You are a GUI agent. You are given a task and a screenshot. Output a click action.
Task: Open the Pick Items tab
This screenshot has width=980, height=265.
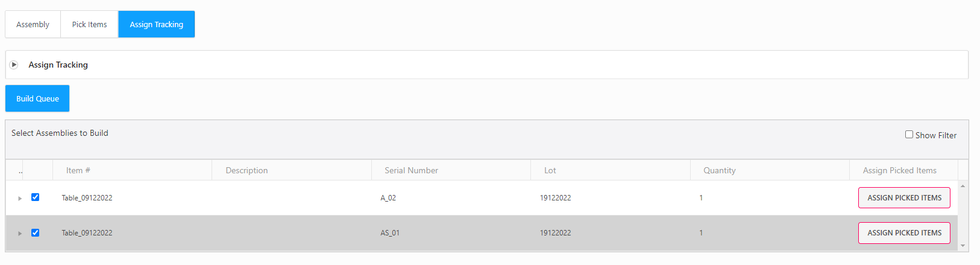[89, 24]
